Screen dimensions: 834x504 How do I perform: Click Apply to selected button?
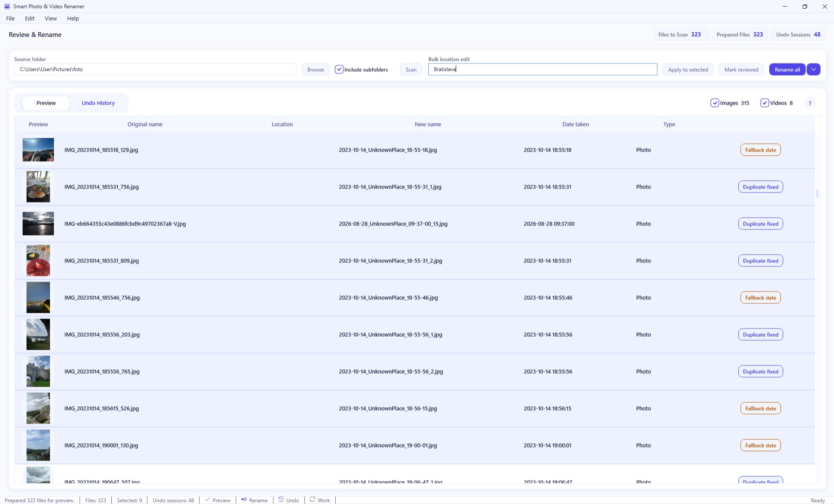tap(688, 70)
